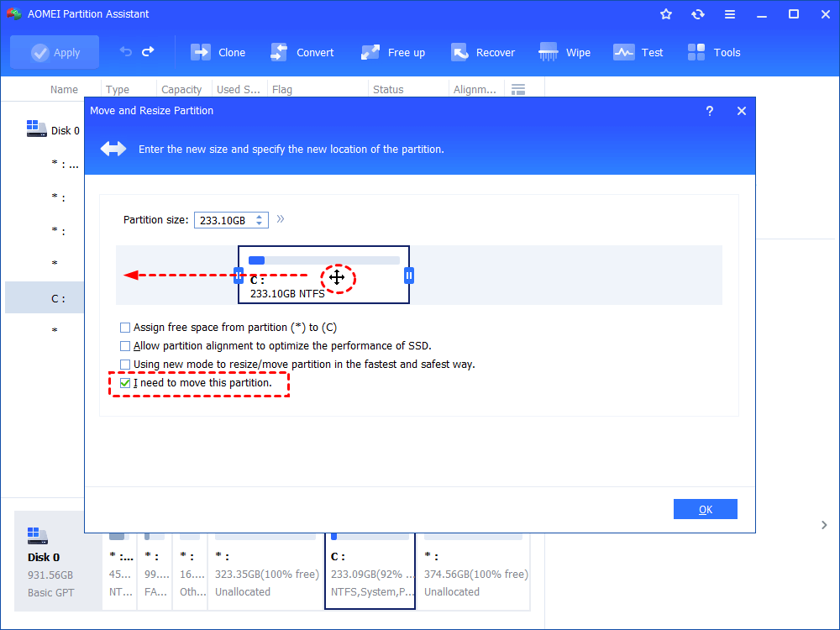Open the Recover tool
The height and width of the screenshot is (630, 840).
point(483,52)
